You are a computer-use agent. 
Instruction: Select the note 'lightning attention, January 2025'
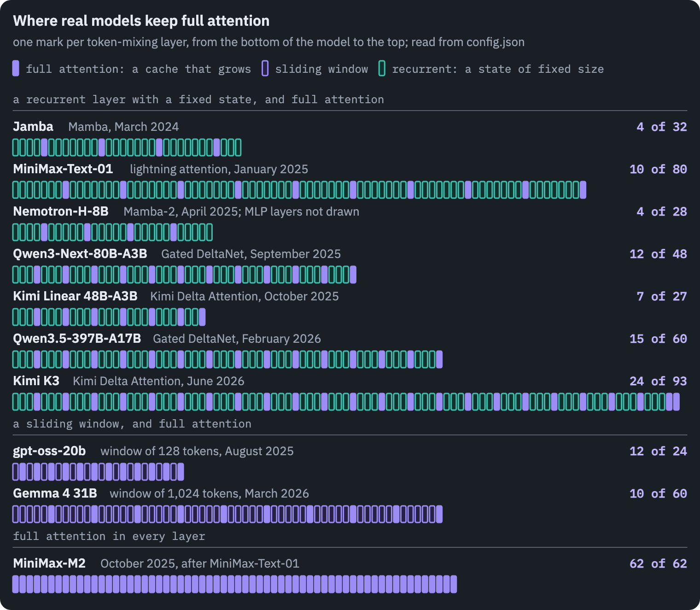pyautogui.click(x=219, y=169)
